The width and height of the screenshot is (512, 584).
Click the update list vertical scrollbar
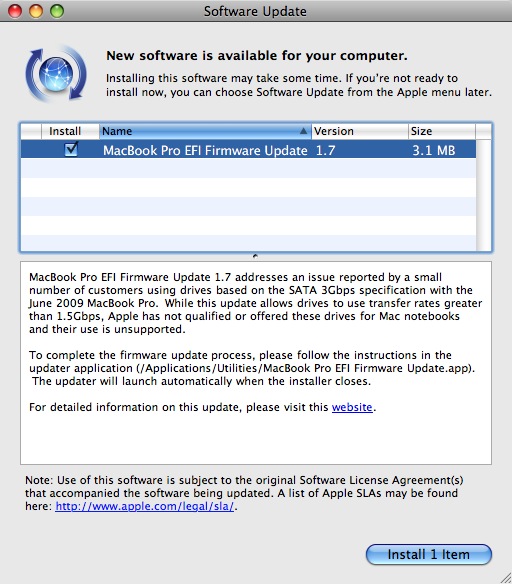pyautogui.click(x=484, y=195)
